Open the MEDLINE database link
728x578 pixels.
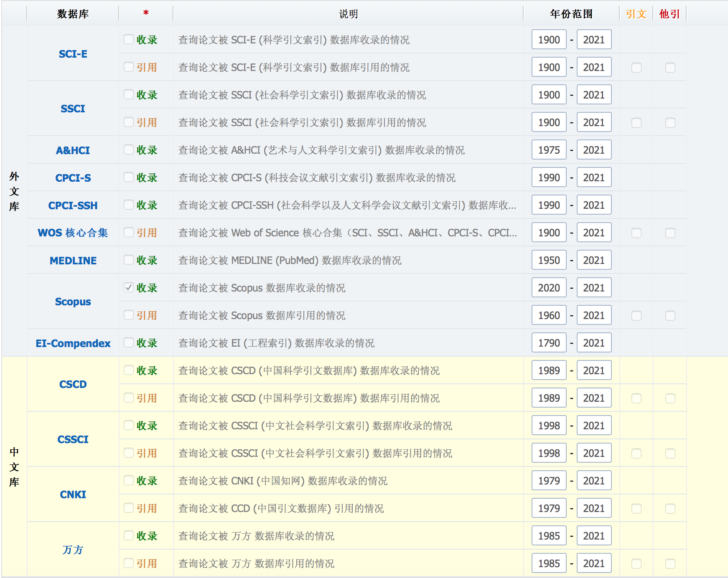[73, 261]
